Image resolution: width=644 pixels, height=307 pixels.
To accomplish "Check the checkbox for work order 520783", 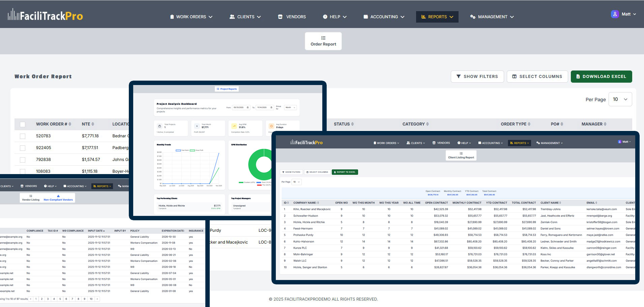I will pos(23,136).
